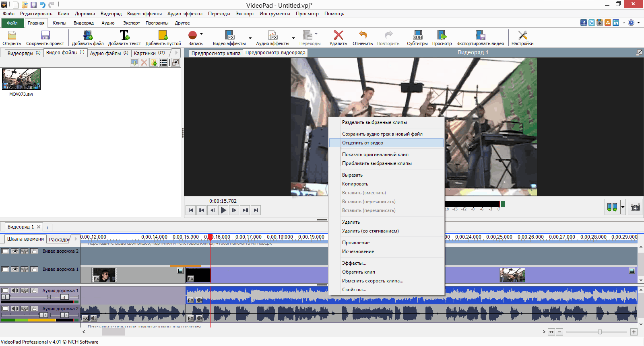Screen dimensions: 644x346
Task: Click the Просмотр toolbar icon
Action: (x=442, y=35)
